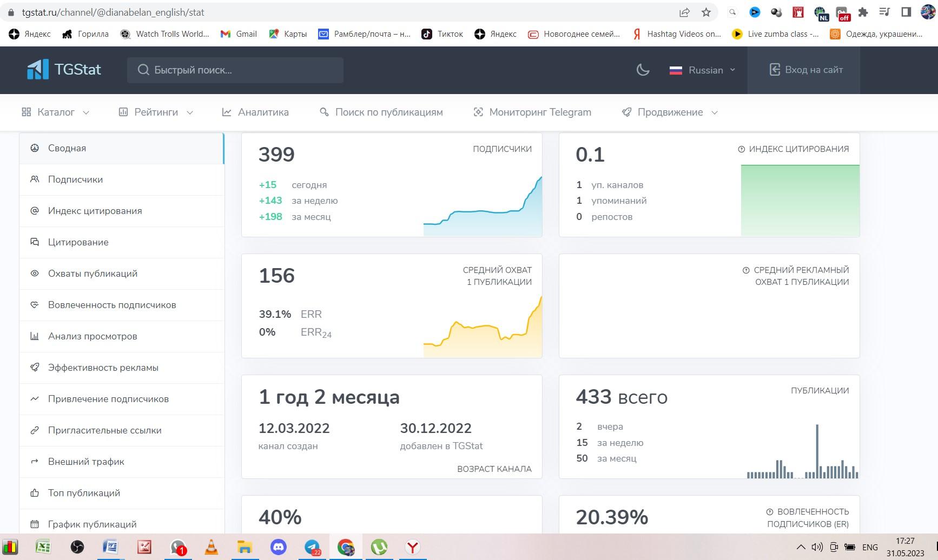Click the 399 subscribers number

(276, 155)
